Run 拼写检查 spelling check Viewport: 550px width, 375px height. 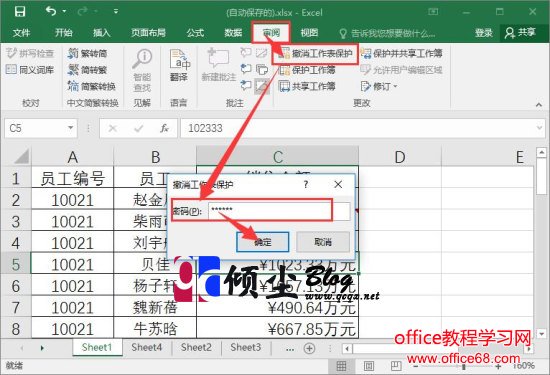[x=30, y=53]
